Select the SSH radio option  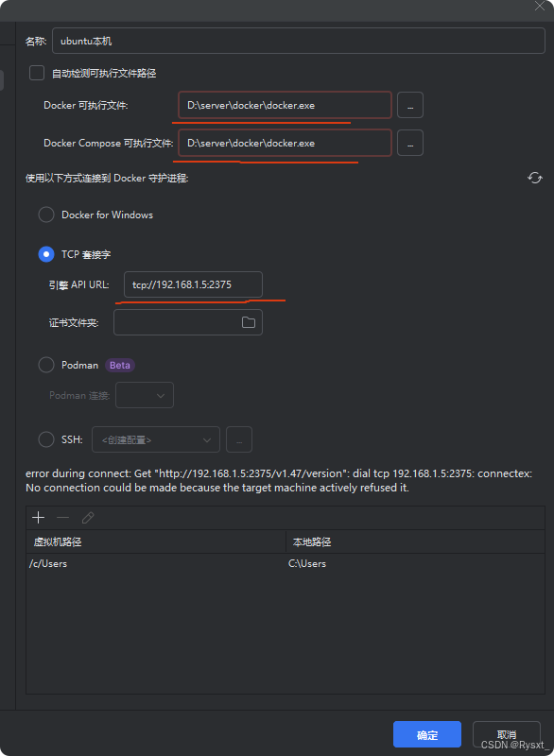coord(46,439)
